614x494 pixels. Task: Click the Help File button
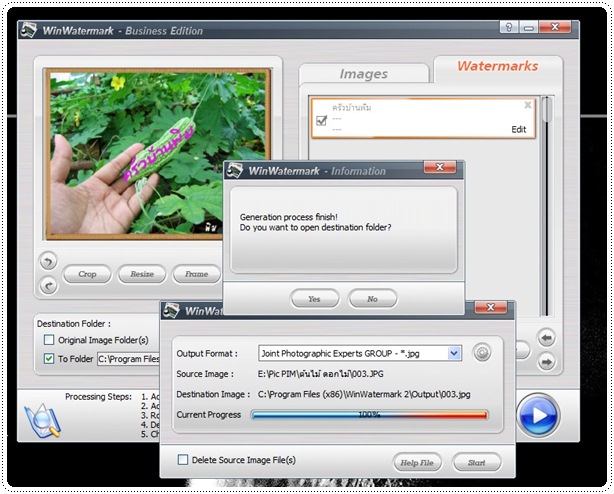pyautogui.click(x=417, y=463)
